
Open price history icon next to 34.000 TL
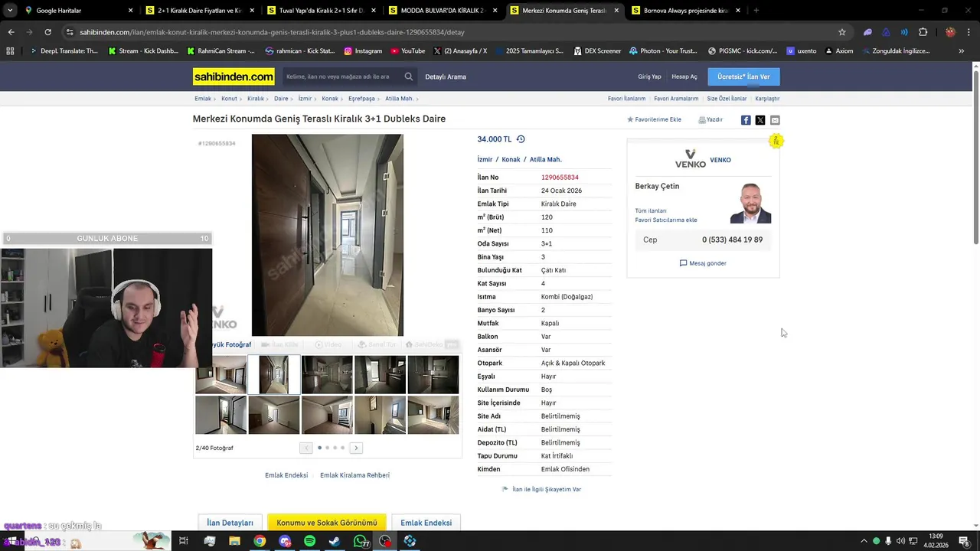521,139
